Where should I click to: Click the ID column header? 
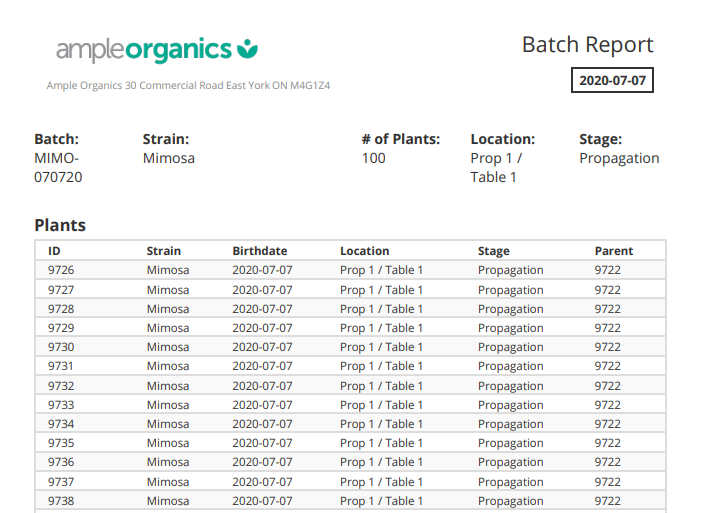tap(54, 251)
